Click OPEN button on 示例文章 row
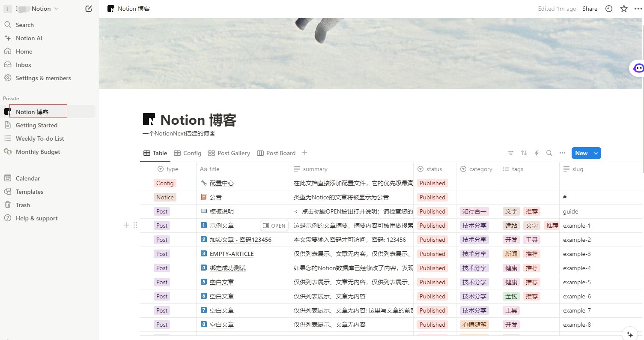 click(x=274, y=226)
